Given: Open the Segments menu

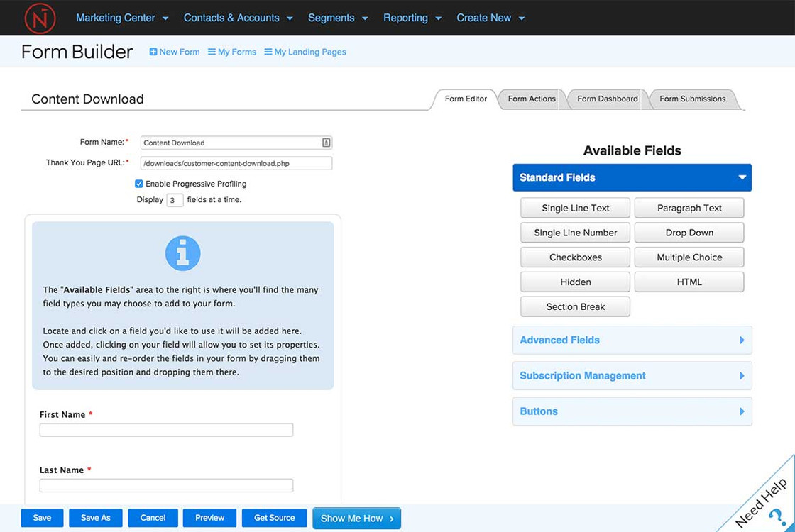Looking at the screenshot, I should tap(338, 18).
